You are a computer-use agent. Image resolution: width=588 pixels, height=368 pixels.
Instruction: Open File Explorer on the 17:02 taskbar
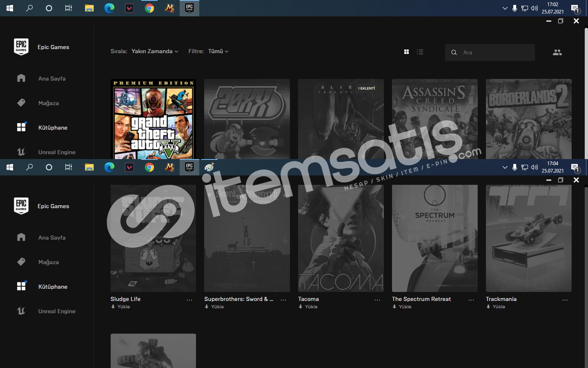tap(89, 8)
